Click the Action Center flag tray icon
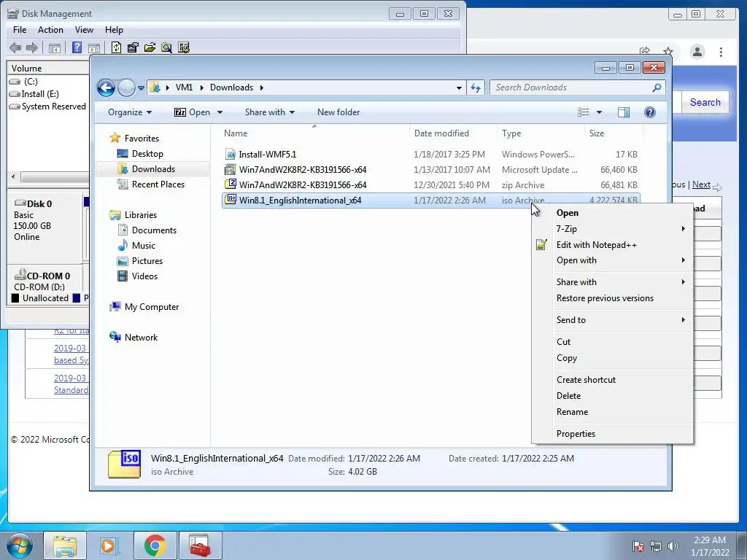This screenshot has height=560, width=747. coord(638,546)
